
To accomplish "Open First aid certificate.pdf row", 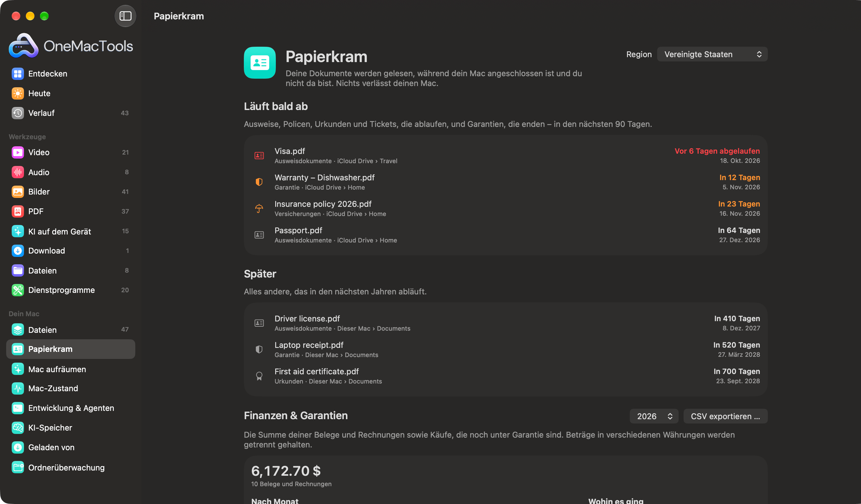I will pos(506,376).
